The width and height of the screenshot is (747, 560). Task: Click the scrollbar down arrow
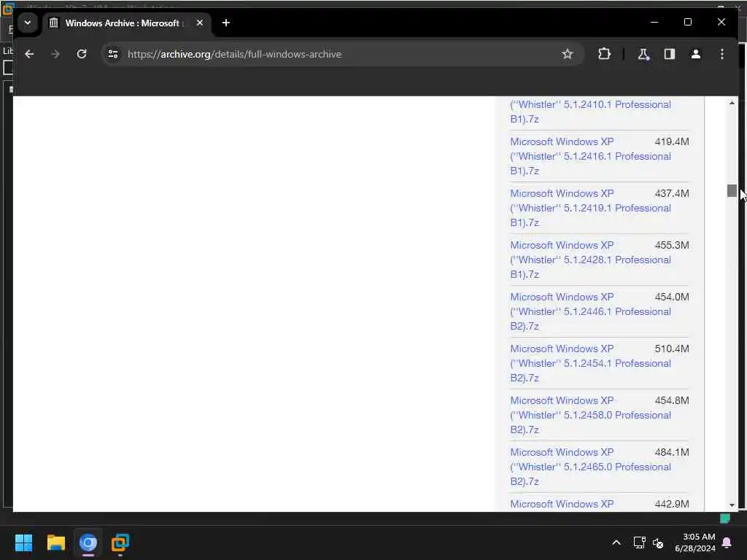pyautogui.click(x=732, y=505)
